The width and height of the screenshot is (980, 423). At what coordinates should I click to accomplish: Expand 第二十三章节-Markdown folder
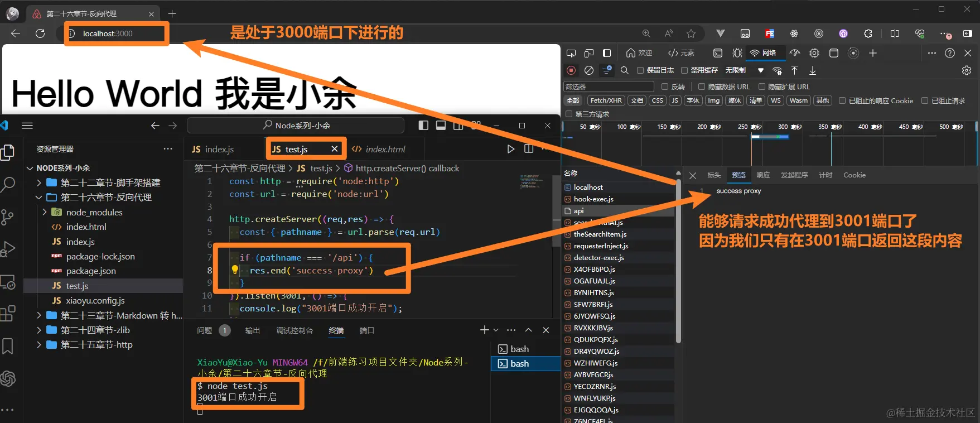coord(39,315)
